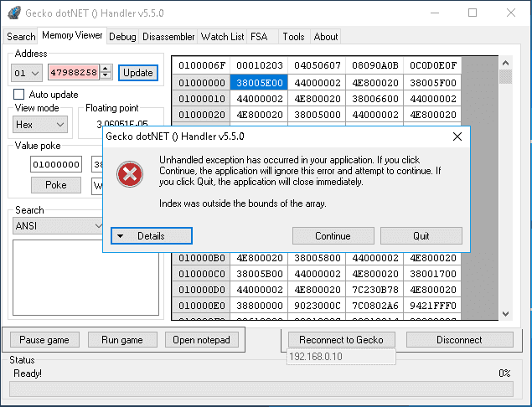Click Continue to ignore the error
532x407 pixels.
pos(333,235)
